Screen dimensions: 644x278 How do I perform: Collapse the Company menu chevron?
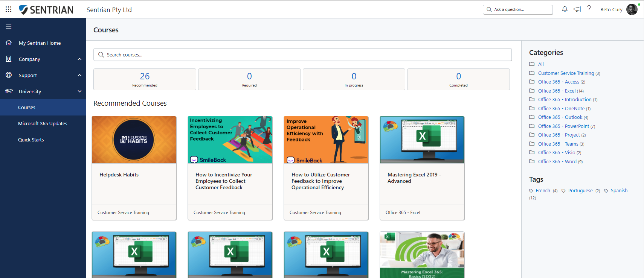[x=79, y=59]
